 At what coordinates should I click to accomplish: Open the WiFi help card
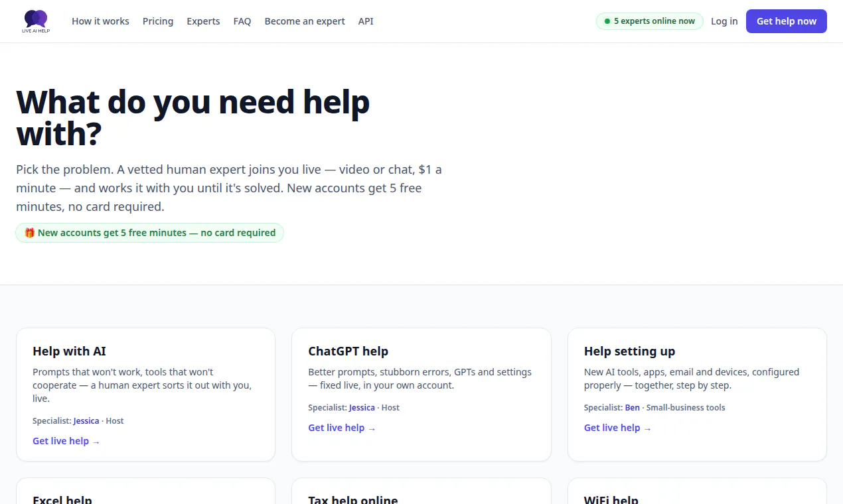coord(697,491)
